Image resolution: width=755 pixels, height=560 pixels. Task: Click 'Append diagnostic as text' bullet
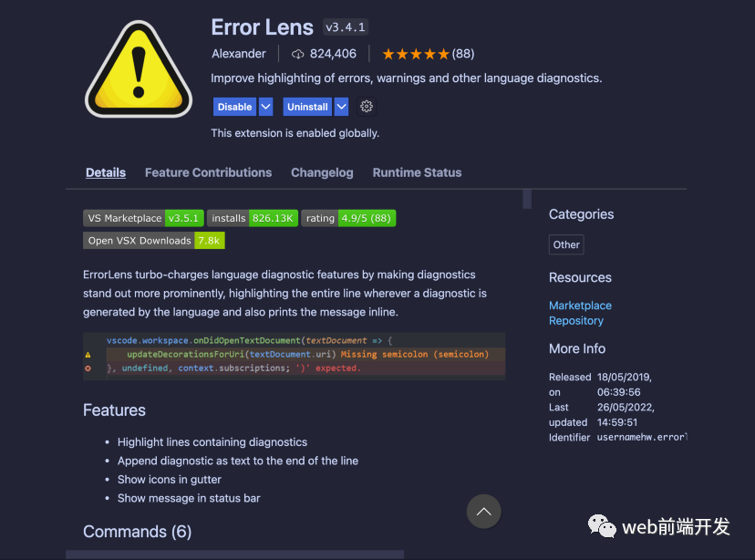[x=238, y=461]
